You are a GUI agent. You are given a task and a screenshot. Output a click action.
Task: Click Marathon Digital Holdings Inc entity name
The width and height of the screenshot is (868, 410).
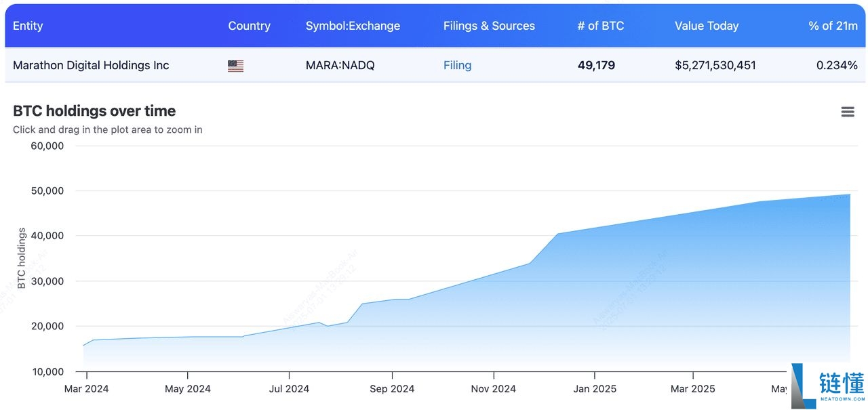tap(91, 66)
